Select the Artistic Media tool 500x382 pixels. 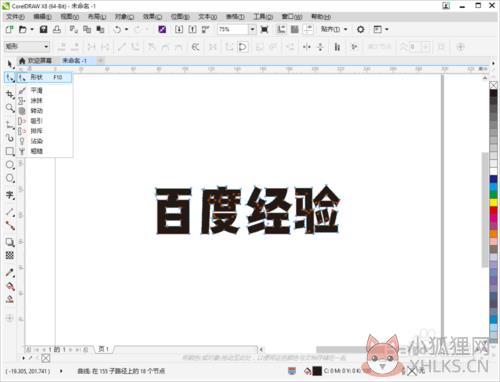click(10, 138)
